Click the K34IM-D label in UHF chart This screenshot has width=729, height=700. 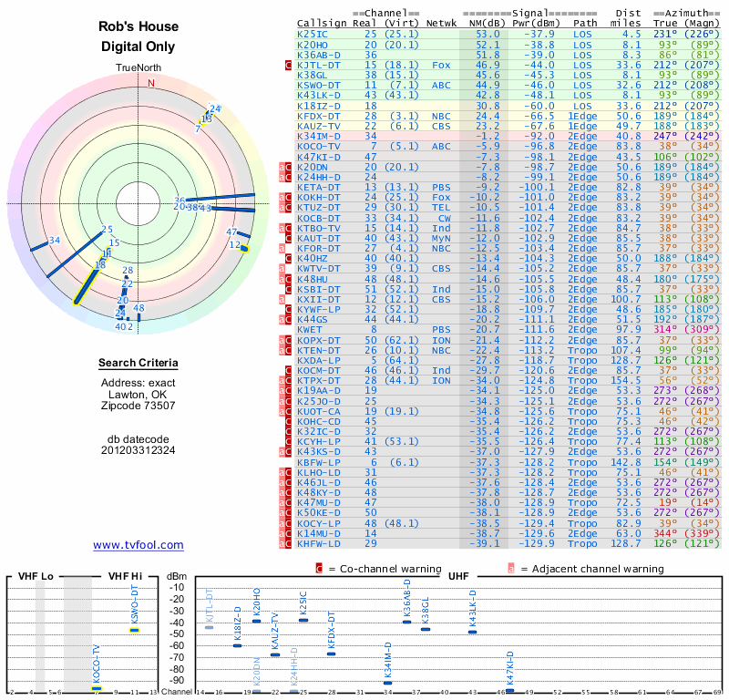pos(388,660)
